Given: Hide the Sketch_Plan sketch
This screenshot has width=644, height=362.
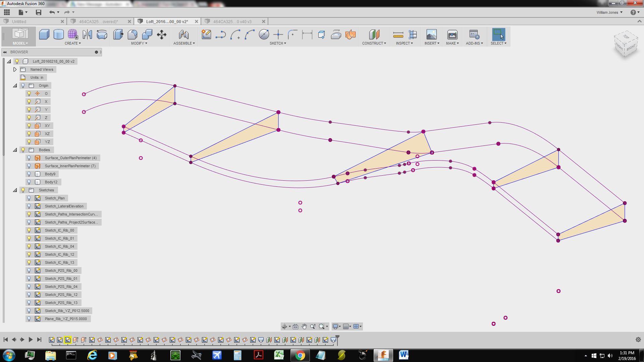Looking at the screenshot, I should [x=29, y=198].
